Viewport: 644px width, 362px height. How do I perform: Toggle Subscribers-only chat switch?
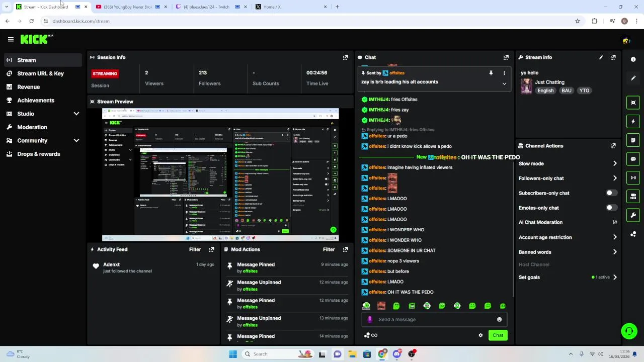point(611,193)
